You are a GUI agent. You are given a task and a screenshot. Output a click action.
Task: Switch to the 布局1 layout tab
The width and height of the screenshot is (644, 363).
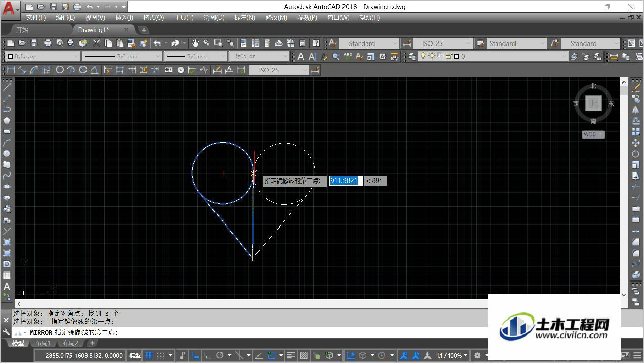[x=42, y=343]
